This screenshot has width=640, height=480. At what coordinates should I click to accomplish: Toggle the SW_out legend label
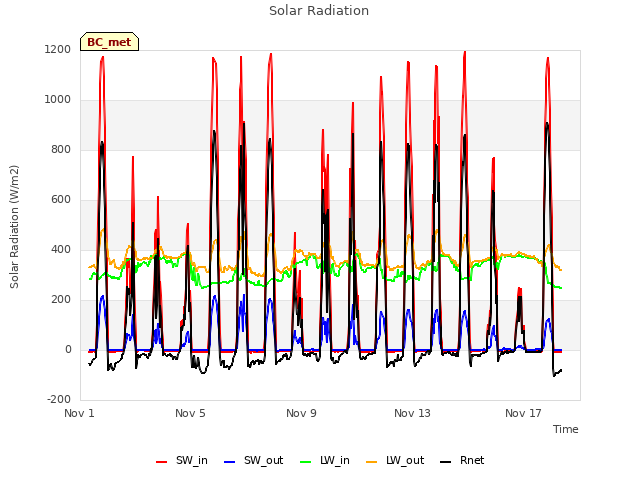[x=264, y=460]
